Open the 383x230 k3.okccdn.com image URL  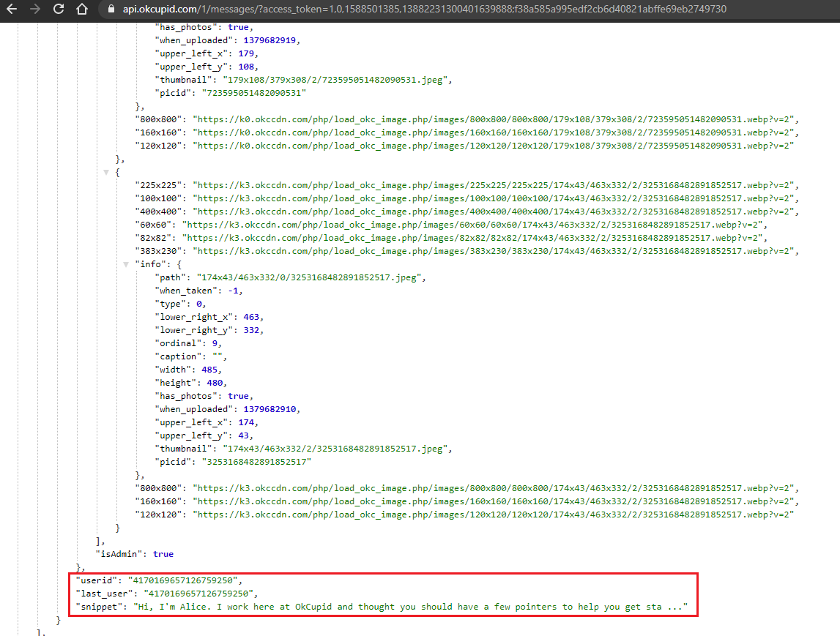[493, 251]
